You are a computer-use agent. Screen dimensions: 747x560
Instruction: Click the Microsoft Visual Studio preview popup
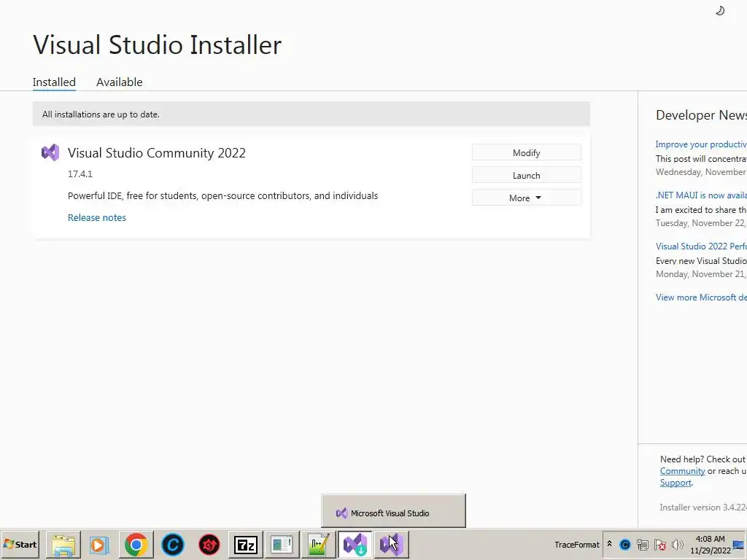pyautogui.click(x=393, y=511)
